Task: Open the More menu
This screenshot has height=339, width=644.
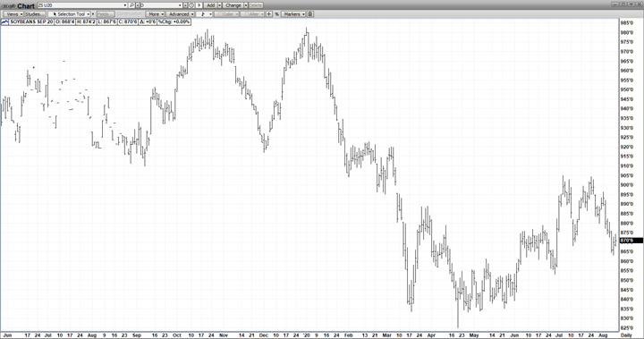Action: [155, 14]
